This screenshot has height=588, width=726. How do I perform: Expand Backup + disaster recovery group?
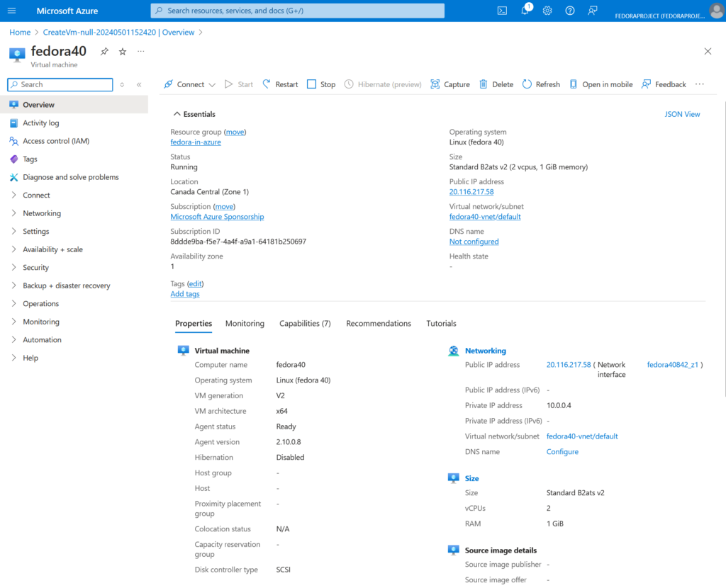click(74, 285)
